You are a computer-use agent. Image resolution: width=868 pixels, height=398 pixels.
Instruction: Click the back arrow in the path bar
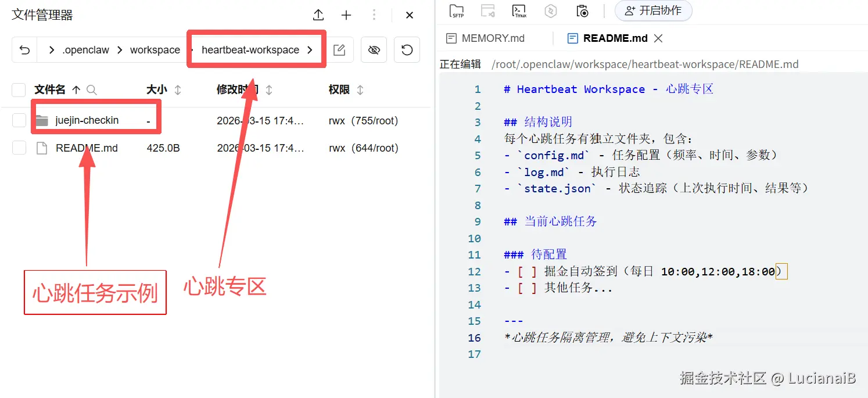click(24, 50)
